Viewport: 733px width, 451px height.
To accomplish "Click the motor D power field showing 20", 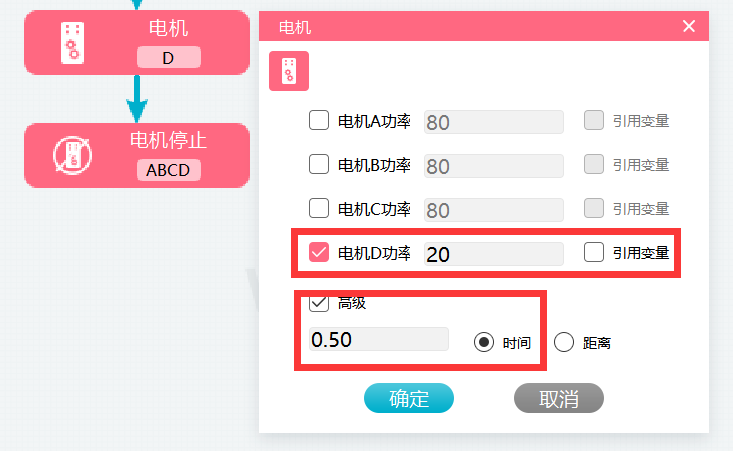I will click(494, 254).
